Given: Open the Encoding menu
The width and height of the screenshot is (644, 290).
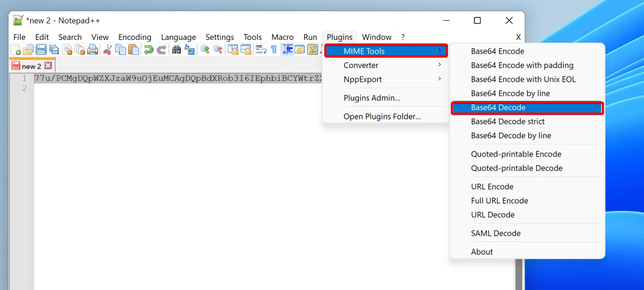Looking at the screenshot, I should 135,37.
